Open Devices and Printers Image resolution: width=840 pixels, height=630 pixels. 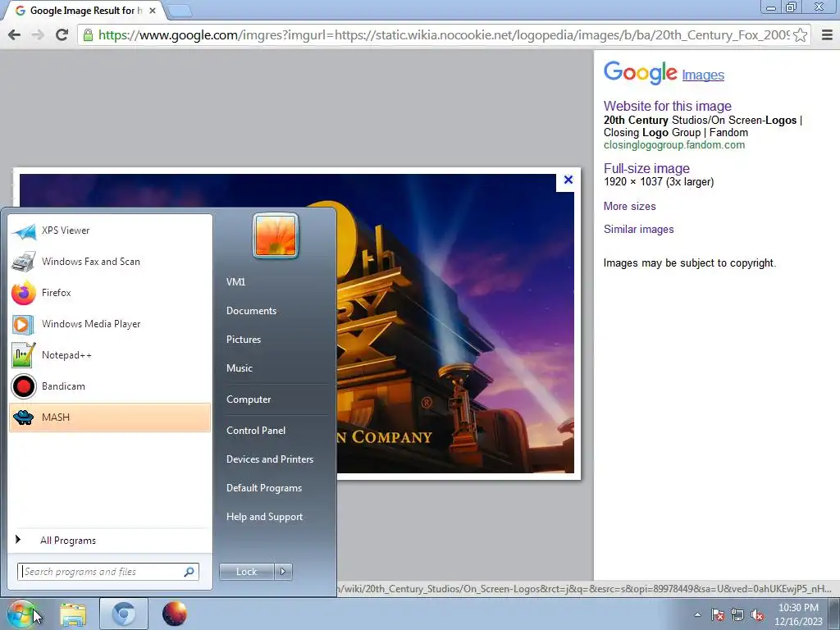269,459
